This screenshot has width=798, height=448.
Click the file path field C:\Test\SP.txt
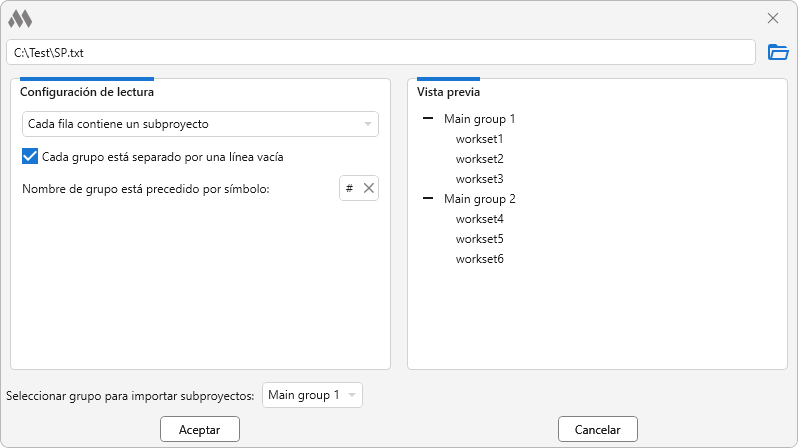380,52
